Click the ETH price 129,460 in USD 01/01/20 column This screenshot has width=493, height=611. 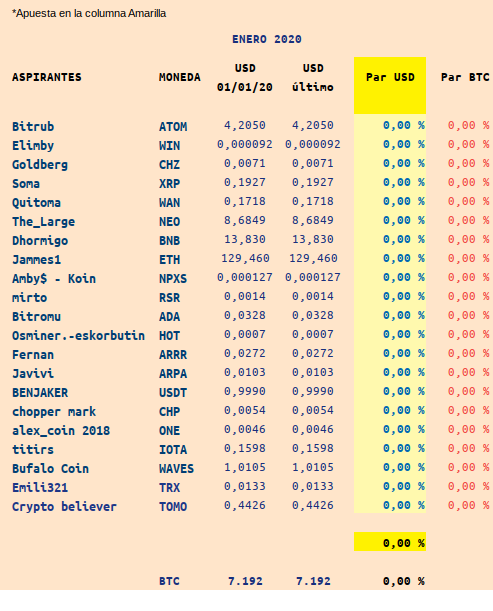point(245,258)
